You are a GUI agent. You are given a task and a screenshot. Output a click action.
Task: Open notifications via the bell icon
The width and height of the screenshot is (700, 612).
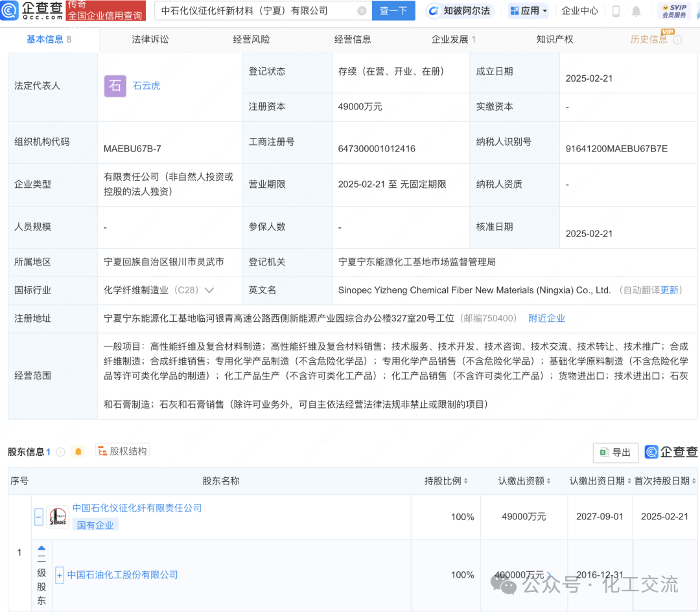(636, 10)
